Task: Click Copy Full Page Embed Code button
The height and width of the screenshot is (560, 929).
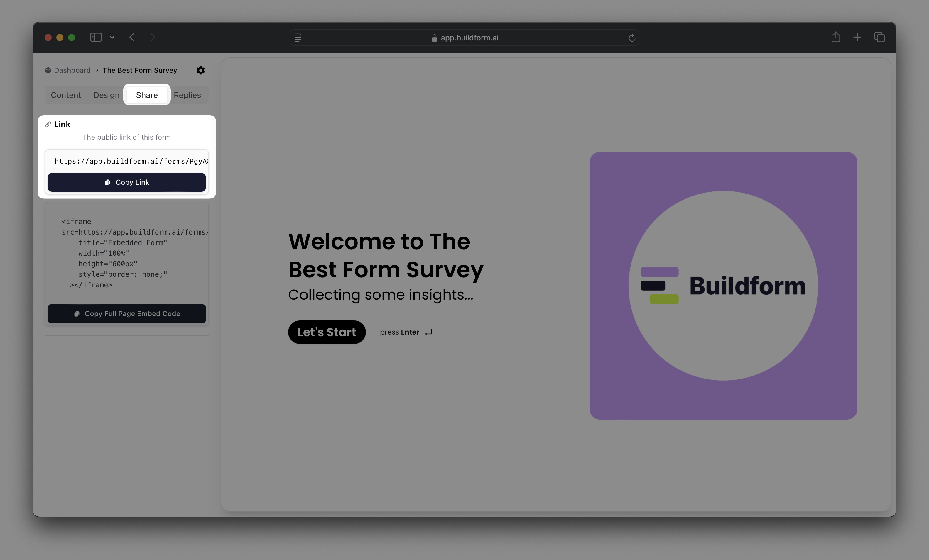Action: click(127, 313)
